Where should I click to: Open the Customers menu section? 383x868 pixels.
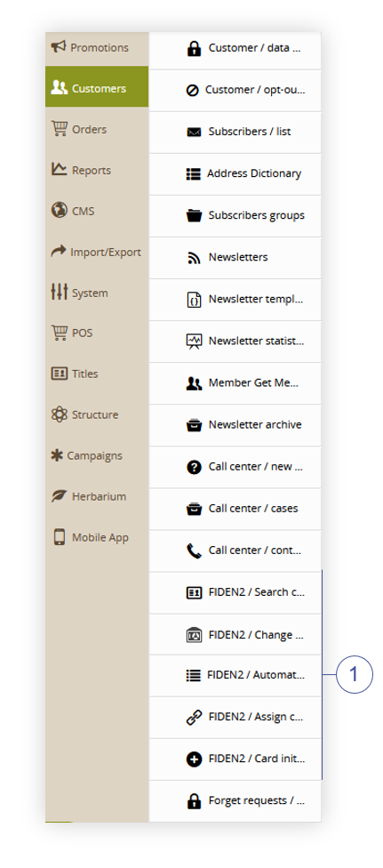point(97,87)
